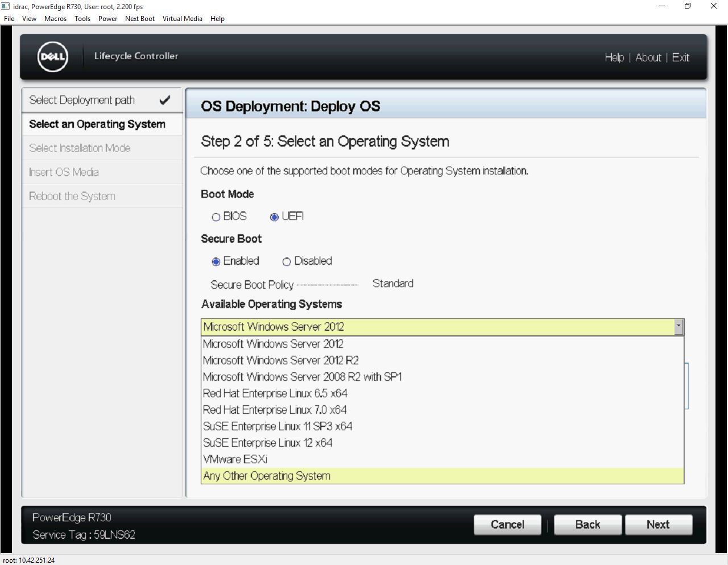This screenshot has height=565, width=728.
Task: Click the Service Tag : 59LNS62 text
Action: pyautogui.click(x=84, y=535)
